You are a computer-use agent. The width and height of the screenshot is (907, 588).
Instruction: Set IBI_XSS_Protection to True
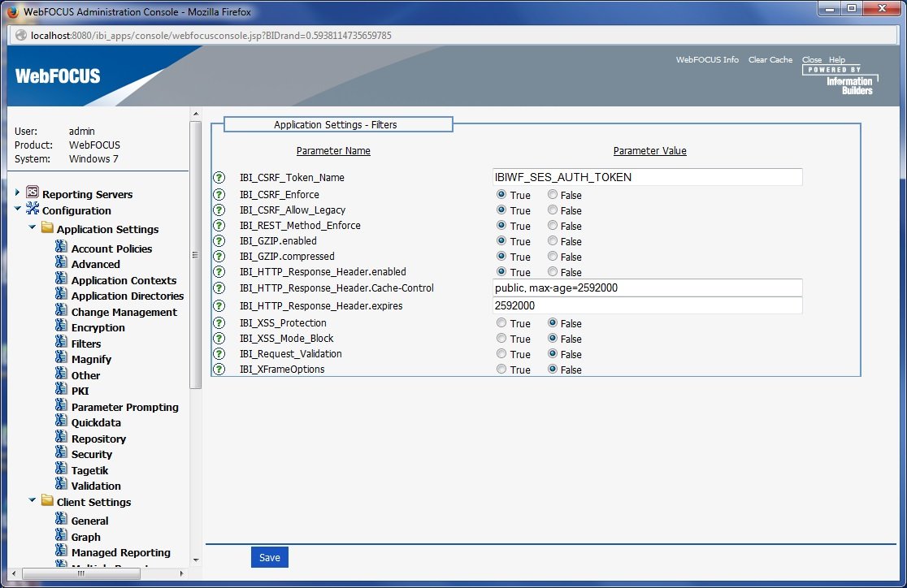click(x=501, y=323)
